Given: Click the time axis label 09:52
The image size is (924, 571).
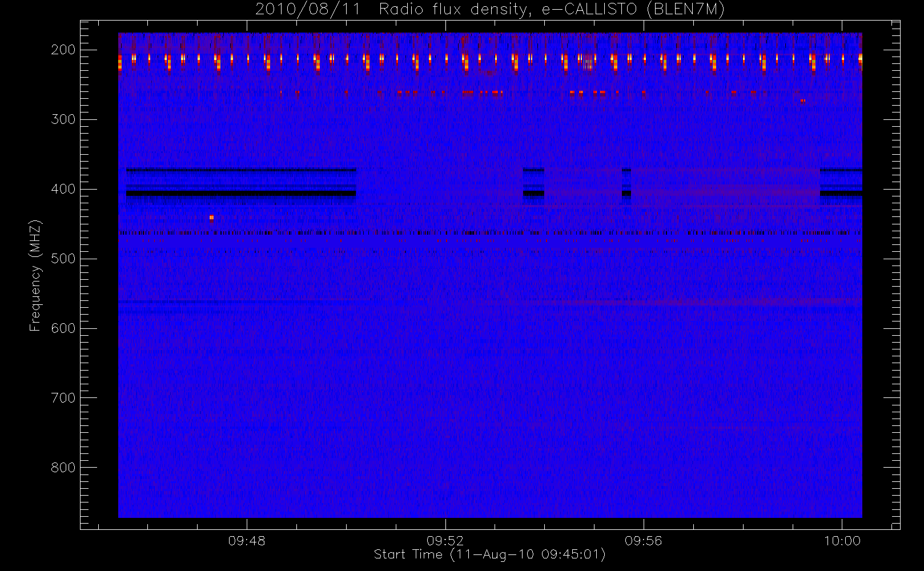Looking at the screenshot, I should [x=445, y=541].
